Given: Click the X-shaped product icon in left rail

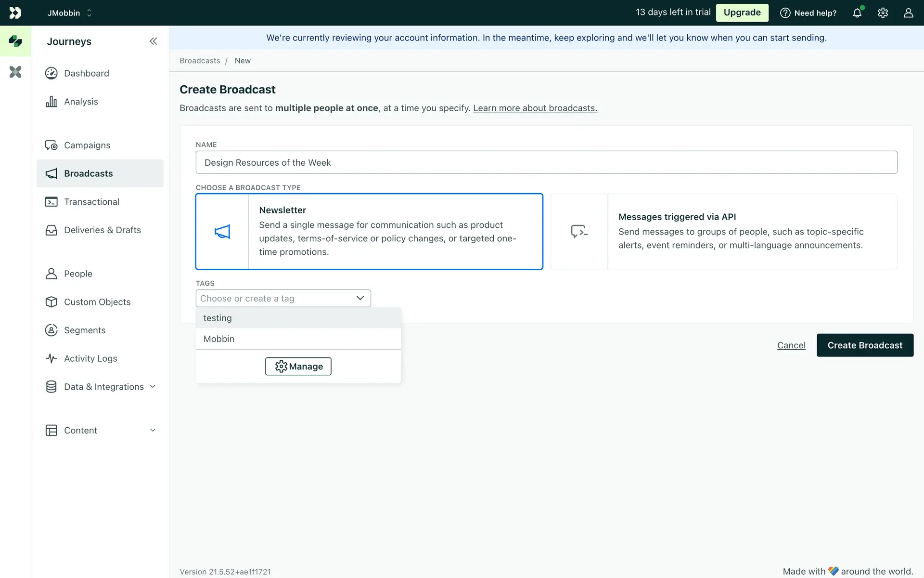Looking at the screenshot, I should click(15, 72).
